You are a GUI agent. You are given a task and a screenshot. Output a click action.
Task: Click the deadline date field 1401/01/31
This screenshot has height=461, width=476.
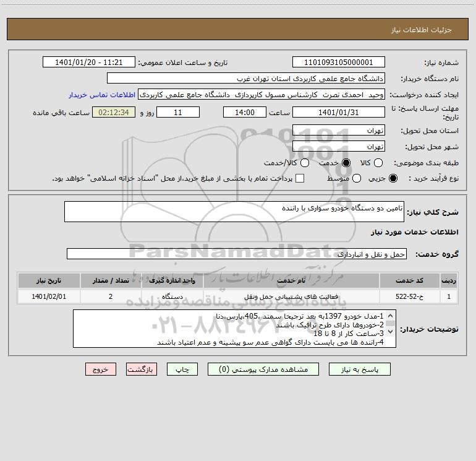pos(339,112)
